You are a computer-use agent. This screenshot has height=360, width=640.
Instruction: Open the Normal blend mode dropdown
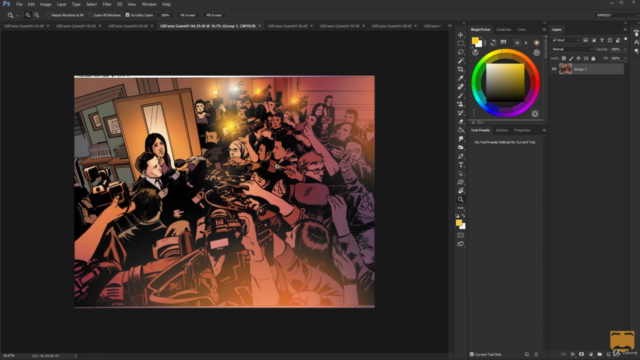tap(572, 49)
